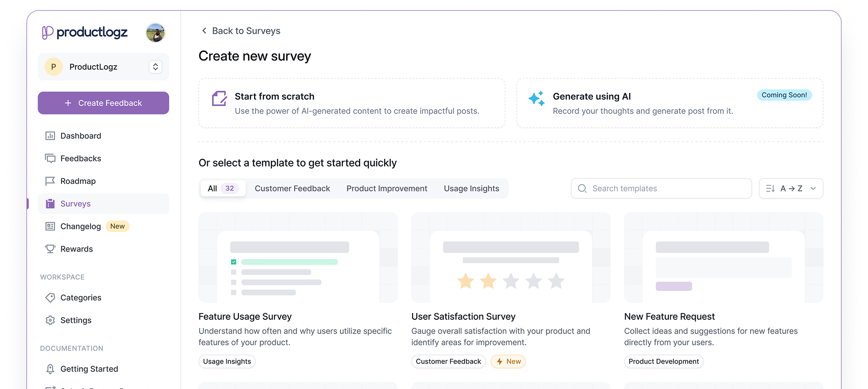This screenshot has width=868, height=389.
Task: Open the Dashboard page
Action: click(x=103, y=136)
